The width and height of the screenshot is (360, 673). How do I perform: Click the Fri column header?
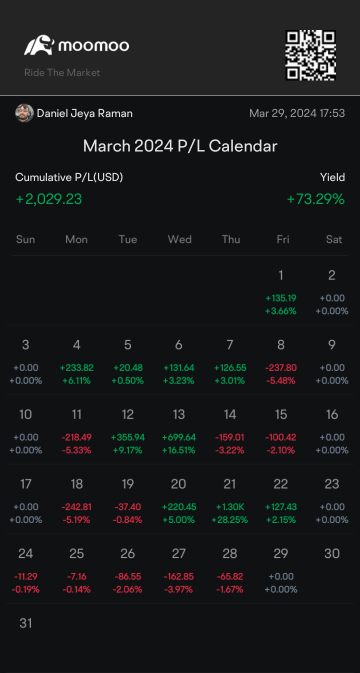pos(283,239)
